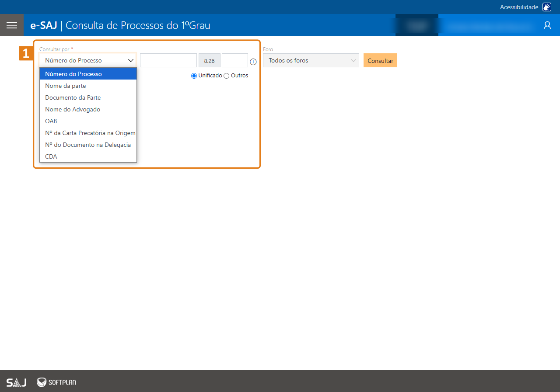The image size is (560, 392).
Task: Click the Acessibilidade link
Action: pyautogui.click(x=519, y=7)
